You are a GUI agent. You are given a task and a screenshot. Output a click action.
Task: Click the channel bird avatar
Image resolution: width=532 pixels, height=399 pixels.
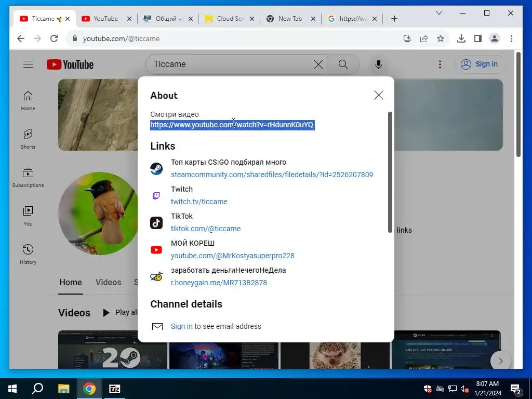pyautogui.click(x=98, y=214)
